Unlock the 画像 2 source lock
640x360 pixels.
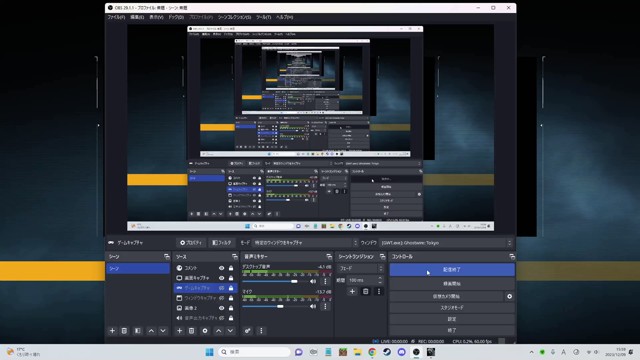pyautogui.click(x=231, y=308)
